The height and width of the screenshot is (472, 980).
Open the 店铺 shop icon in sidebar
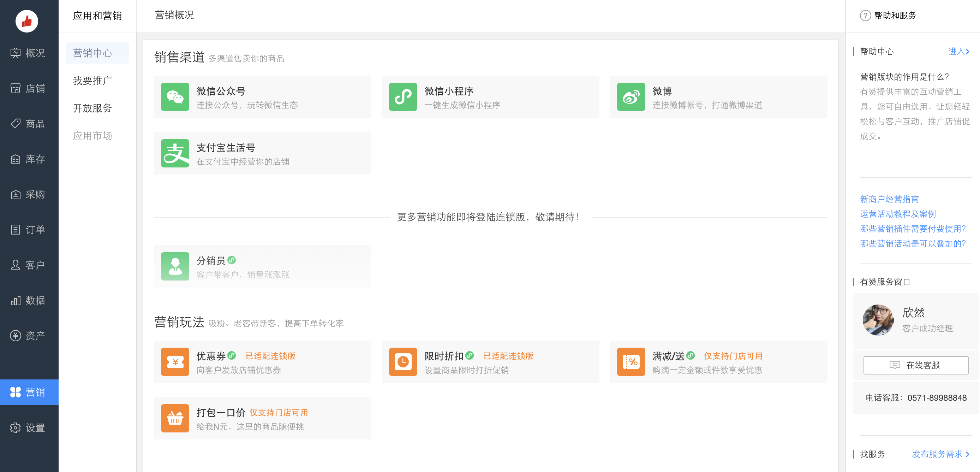(x=15, y=88)
